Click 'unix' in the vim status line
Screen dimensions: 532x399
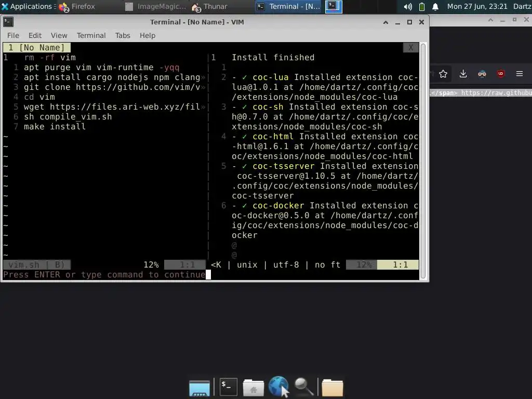click(x=247, y=264)
